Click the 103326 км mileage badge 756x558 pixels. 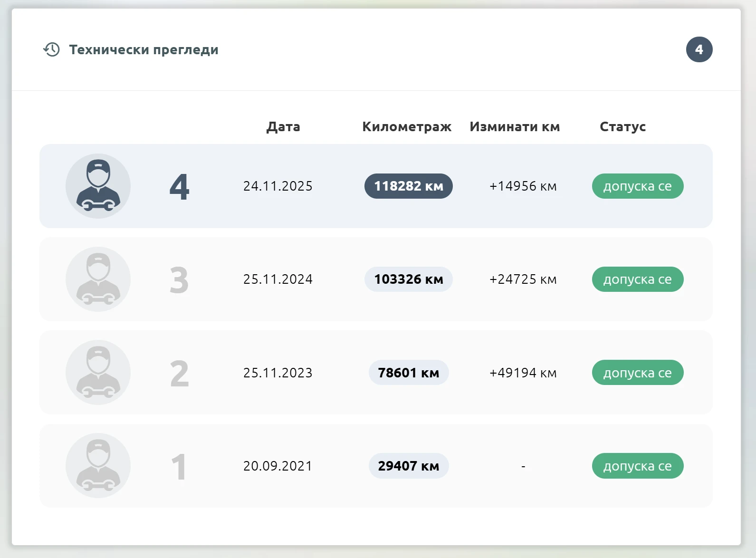409,279
